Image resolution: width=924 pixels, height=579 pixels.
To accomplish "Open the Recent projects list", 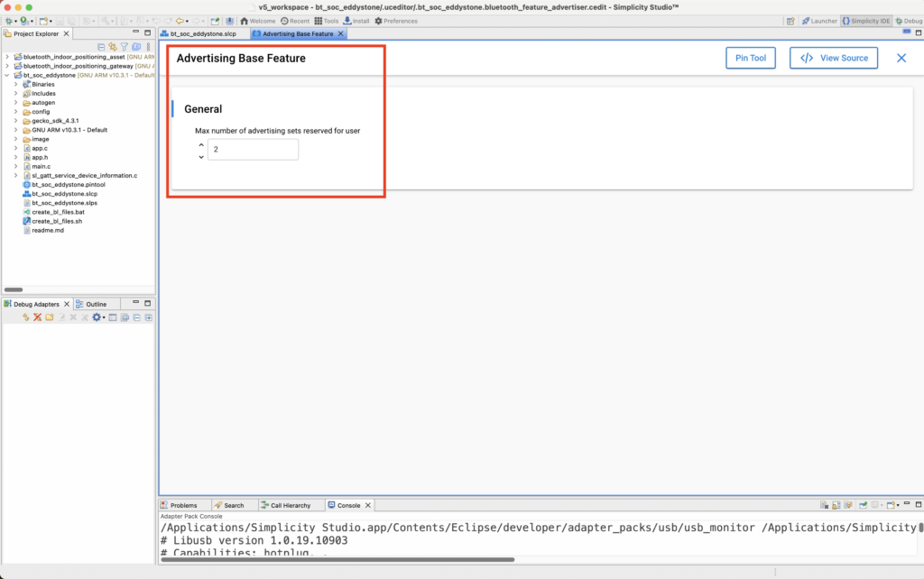I will [294, 21].
